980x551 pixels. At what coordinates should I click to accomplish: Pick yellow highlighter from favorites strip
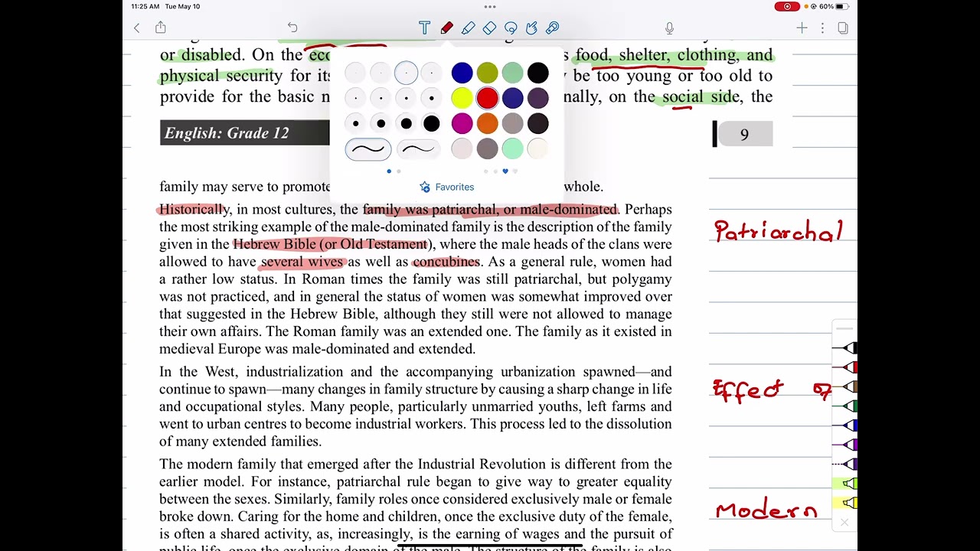[845, 502]
